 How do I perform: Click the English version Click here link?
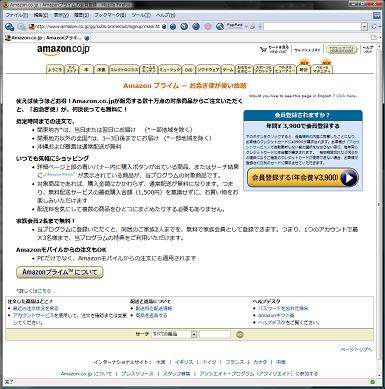coord(346,96)
